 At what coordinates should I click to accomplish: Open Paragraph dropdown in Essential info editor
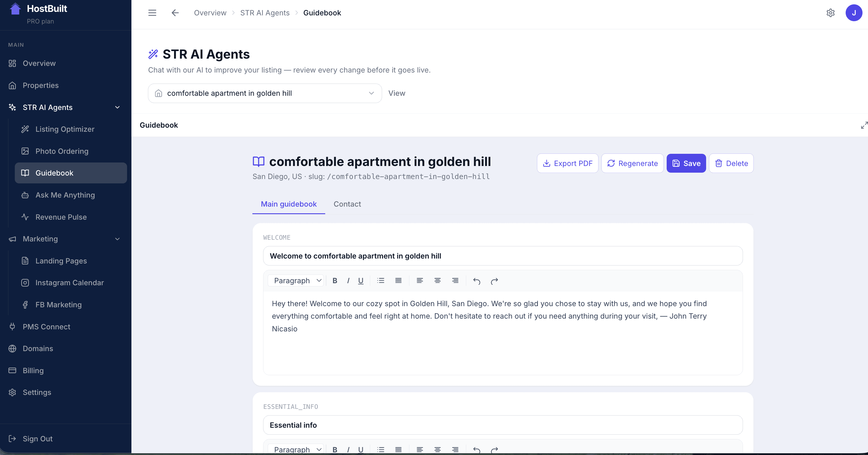click(x=296, y=449)
